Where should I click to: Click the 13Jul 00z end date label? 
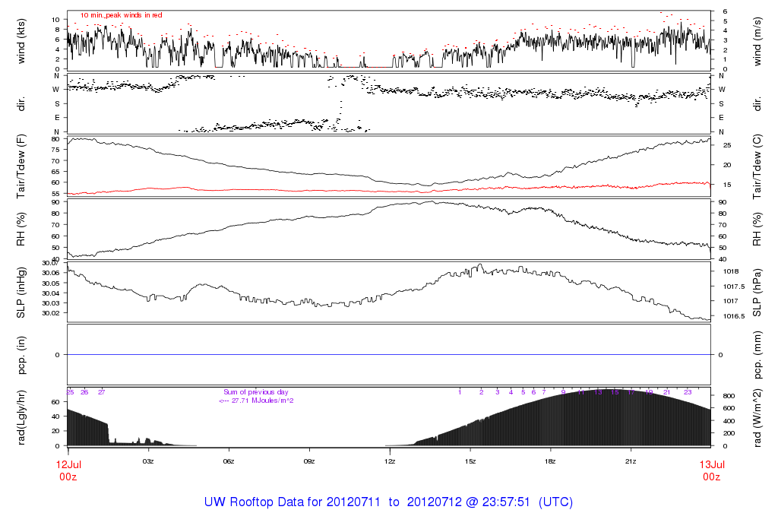pyautogui.click(x=710, y=470)
